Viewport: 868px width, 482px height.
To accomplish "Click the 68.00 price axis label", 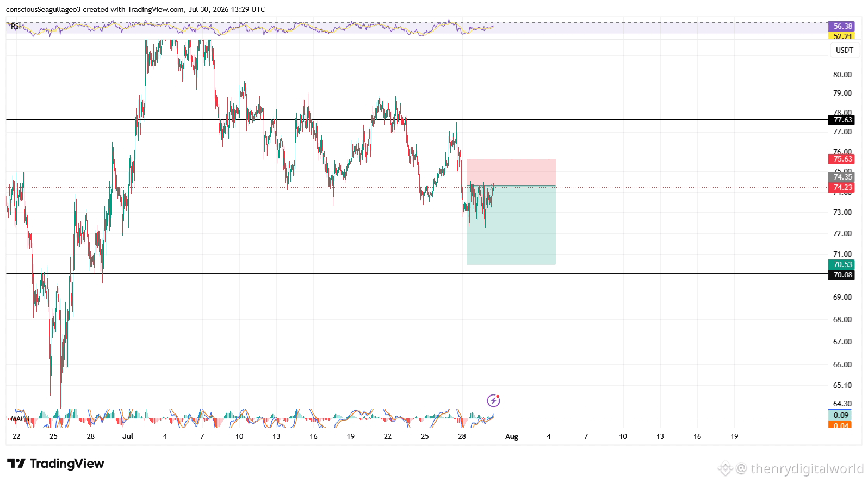I will pyautogui.click(x=842, y=319).
